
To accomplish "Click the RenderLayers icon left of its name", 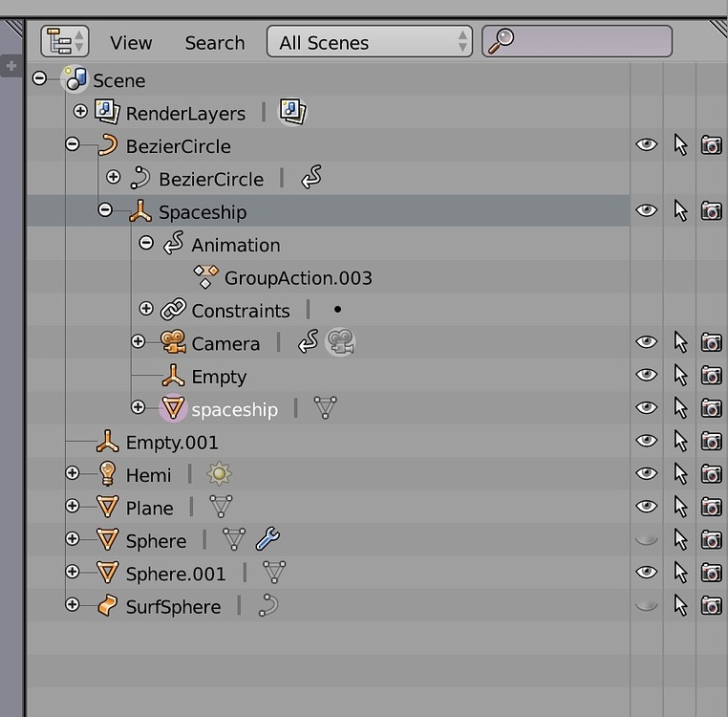I will coord(107,112).
